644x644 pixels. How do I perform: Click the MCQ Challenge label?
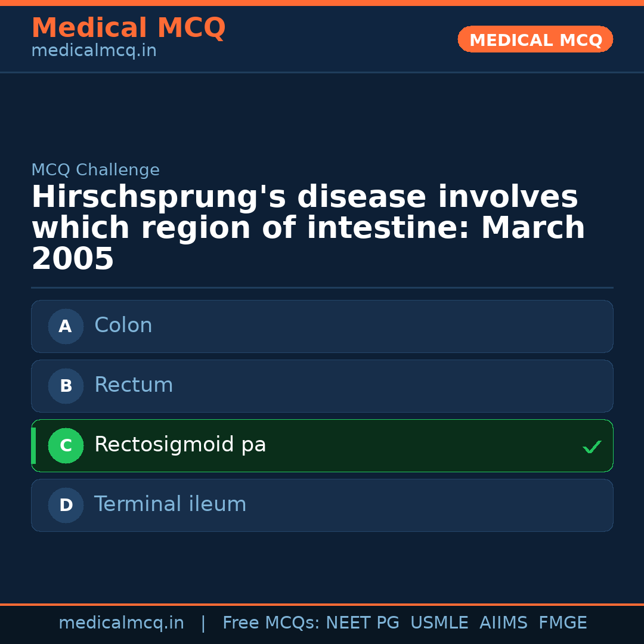pos(95,171)
